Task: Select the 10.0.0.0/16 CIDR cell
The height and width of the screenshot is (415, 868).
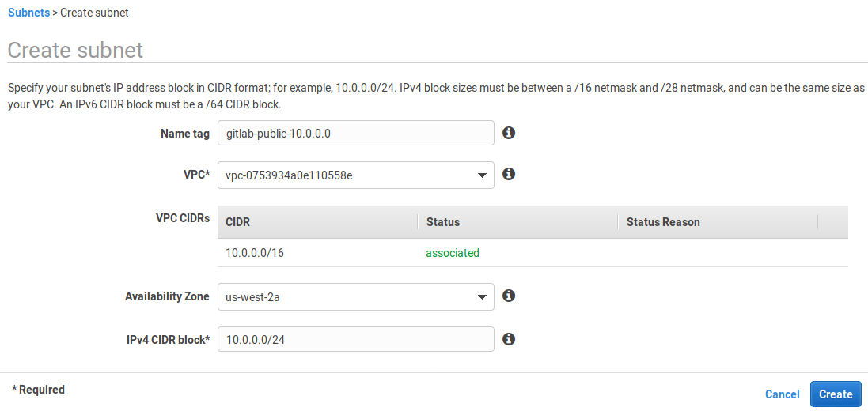Action: 255,253
